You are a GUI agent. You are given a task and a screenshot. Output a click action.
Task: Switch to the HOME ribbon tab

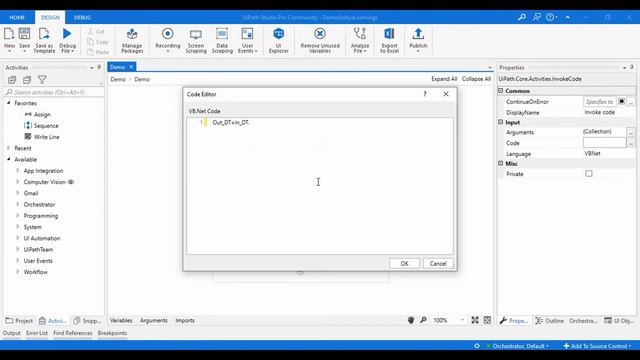[x=17, y=18]
